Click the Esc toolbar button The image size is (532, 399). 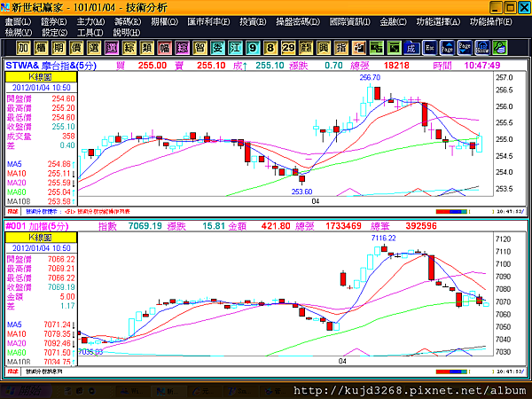click(x=429, y=48)
